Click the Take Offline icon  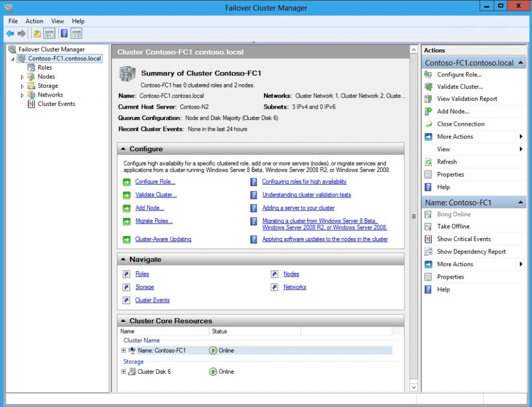[428, 227]
